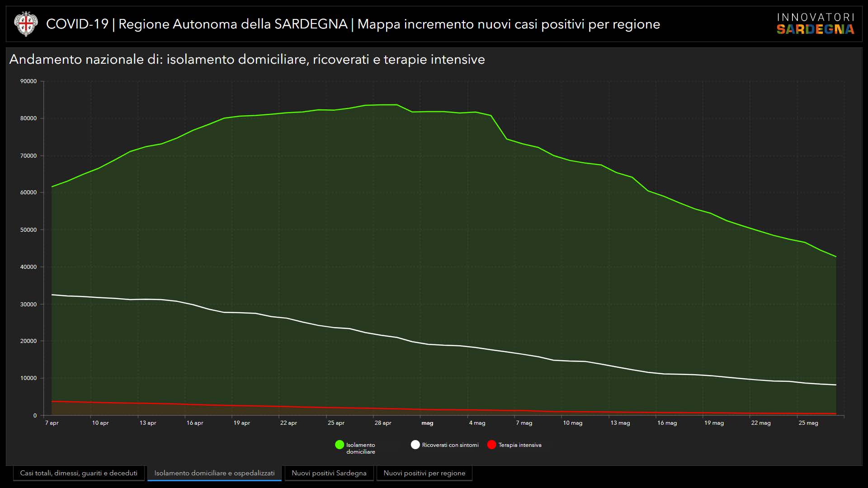Click the Sardegna region crest logo

click(25, 24)
